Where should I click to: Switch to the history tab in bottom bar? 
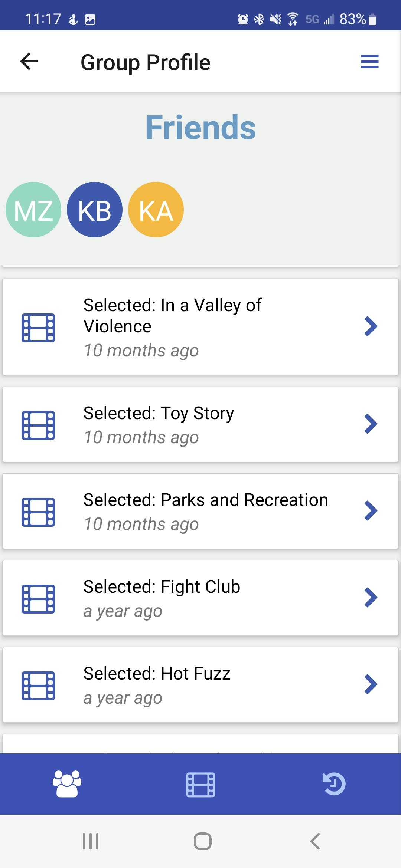click(x=334, y=784)
